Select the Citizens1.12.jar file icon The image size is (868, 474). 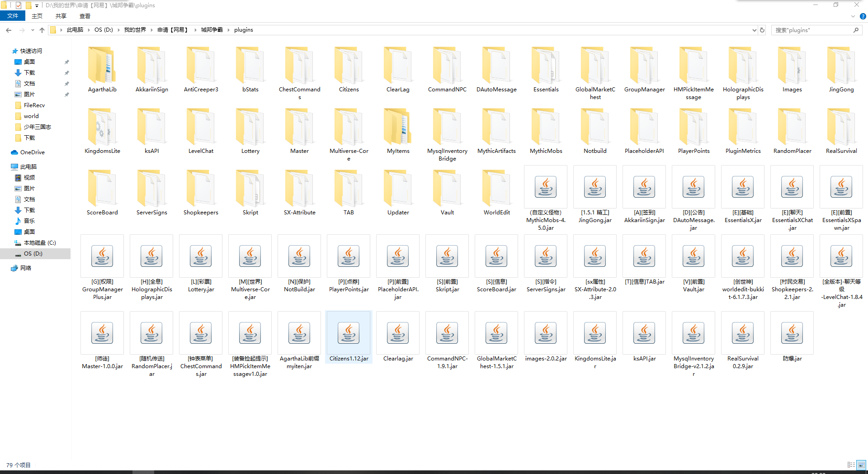[x=349, y=333]
